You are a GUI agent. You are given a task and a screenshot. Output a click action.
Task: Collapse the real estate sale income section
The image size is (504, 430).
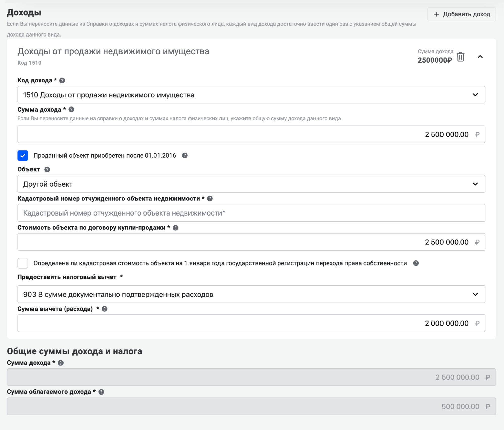click(480, 57)
